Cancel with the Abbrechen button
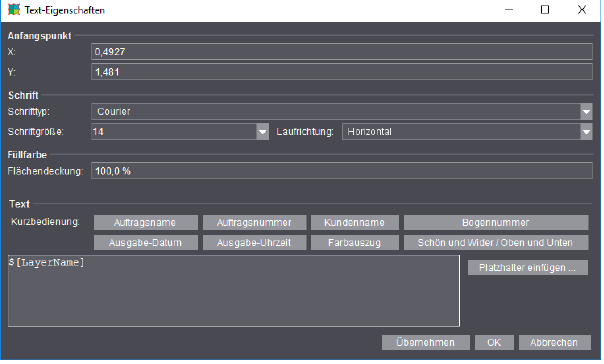Screen dimensions: 604x364 tap(555, 342)
